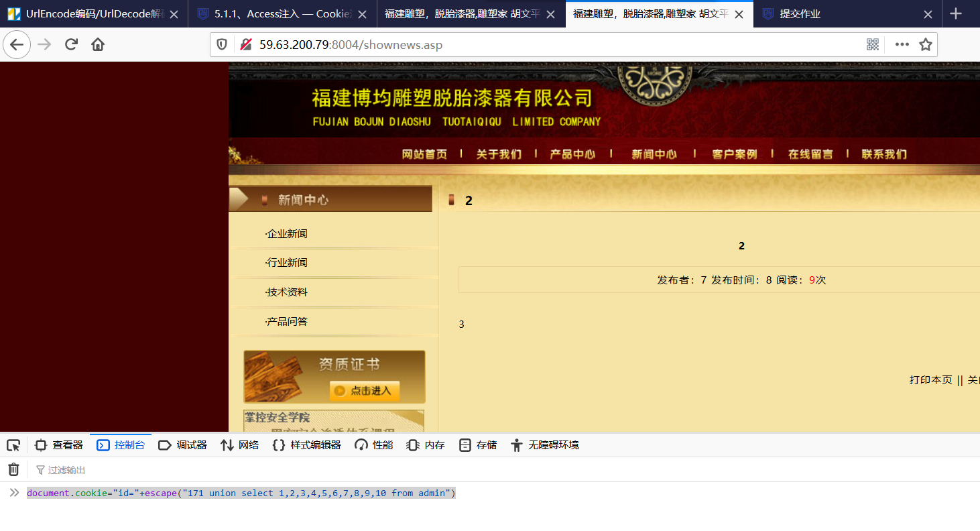Open the 无障碍环境 accessibility panel

[544, 445]
